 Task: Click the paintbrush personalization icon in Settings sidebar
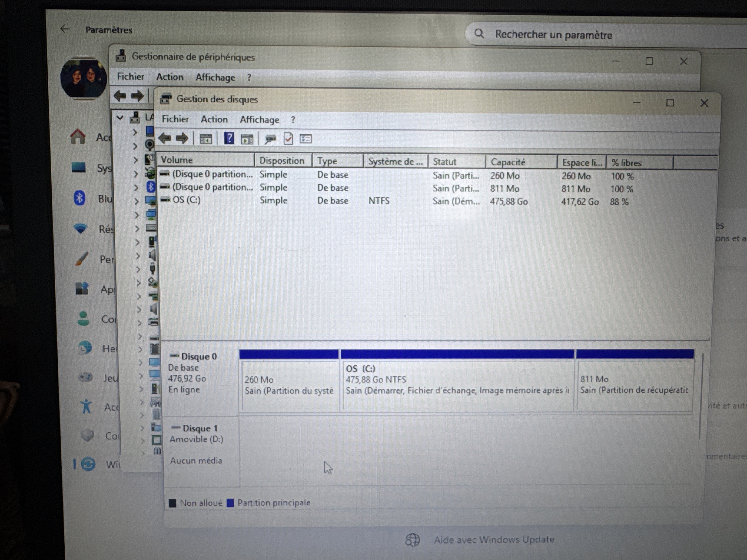82,259
